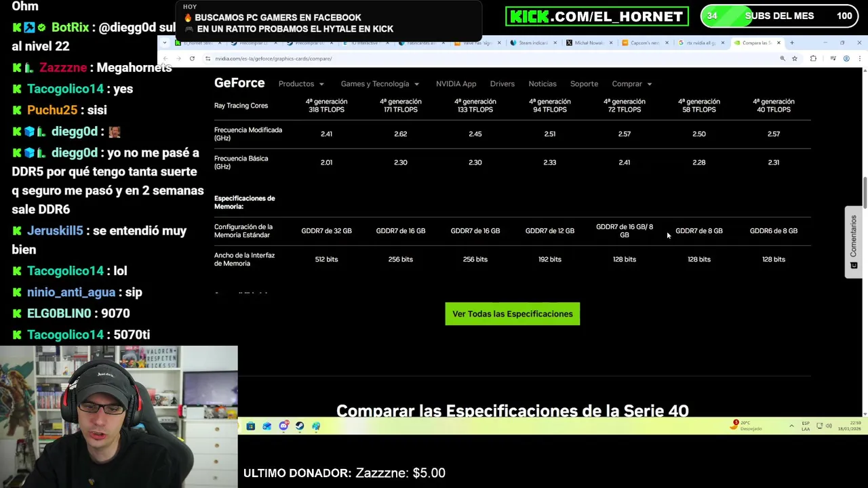Click Ver Todas las Especificaciones button
Screen dimensions: 868x488
tap(512, 314)
